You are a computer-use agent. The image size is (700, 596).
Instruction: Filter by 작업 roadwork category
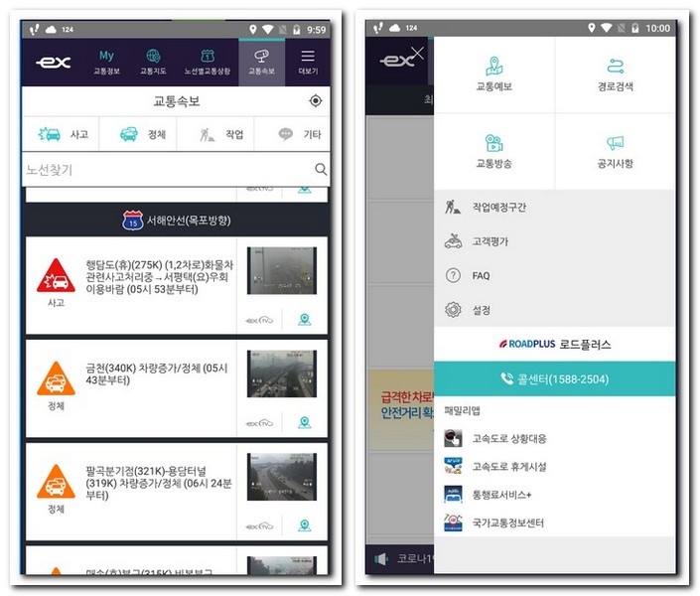pos(215,134)
